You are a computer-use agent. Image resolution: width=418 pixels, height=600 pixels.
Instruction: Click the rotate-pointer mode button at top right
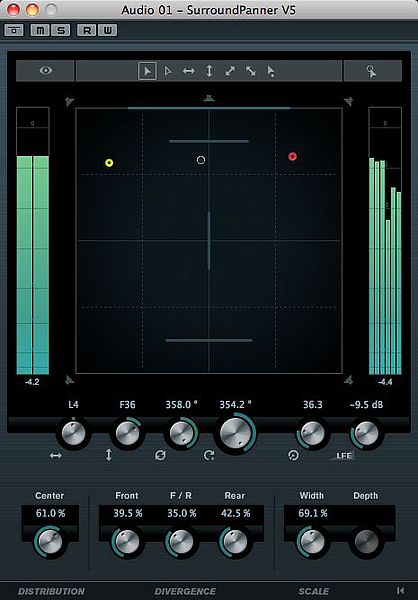(x=372, y=71)
